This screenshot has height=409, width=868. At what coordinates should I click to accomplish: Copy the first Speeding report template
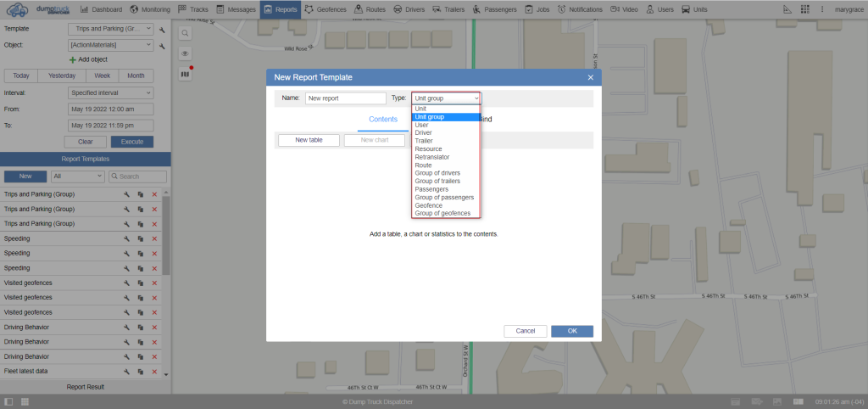coord(140,238)
